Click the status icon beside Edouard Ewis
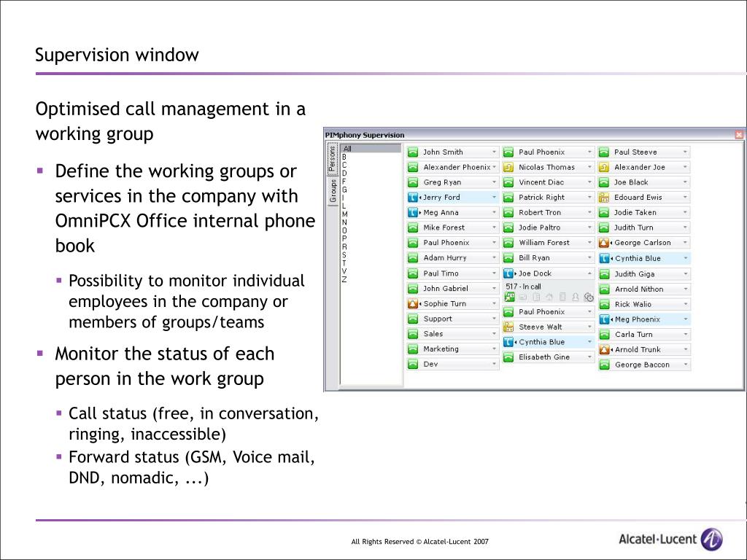Screen dimensions: 747x560 click(x=603, y=198)
